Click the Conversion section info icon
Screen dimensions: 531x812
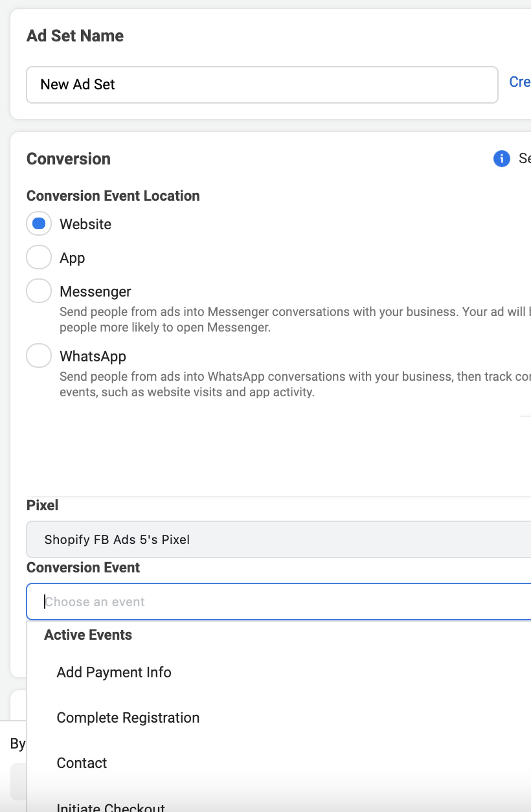point(501,159)
